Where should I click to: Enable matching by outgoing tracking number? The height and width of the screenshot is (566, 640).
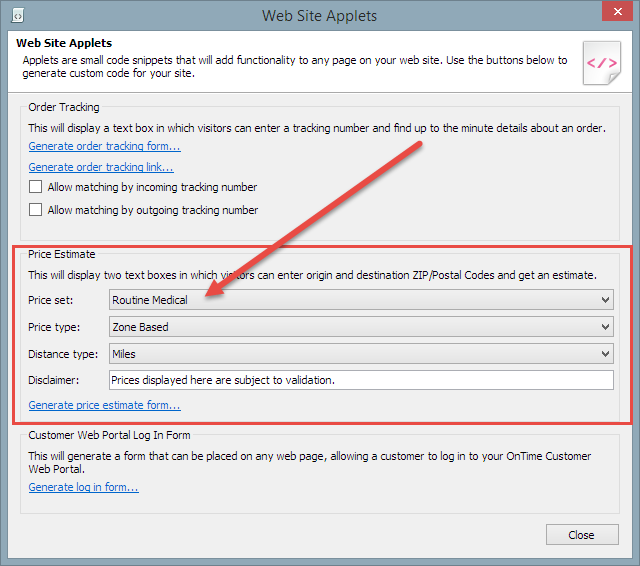point(36,210)
